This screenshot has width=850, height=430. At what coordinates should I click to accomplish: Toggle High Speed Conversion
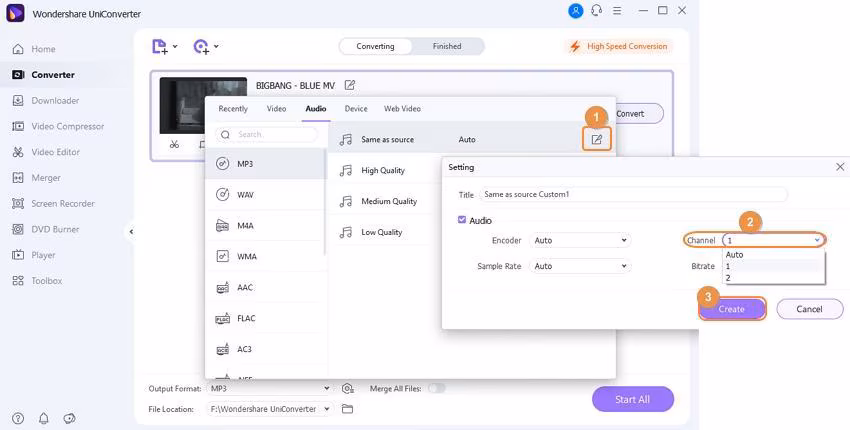[618, 47]
